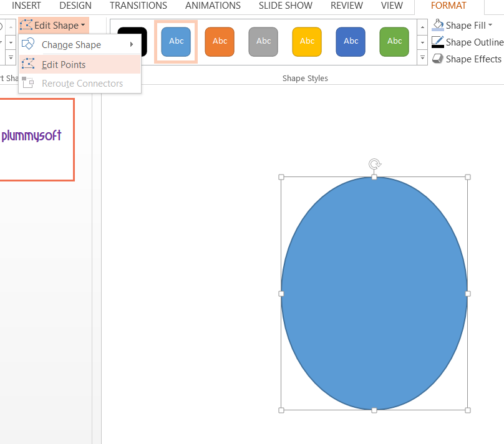The width and height of the screenshot is (504, 444).
Task: Open the SLIDE SHOW tab
Action: coord(286,6)
